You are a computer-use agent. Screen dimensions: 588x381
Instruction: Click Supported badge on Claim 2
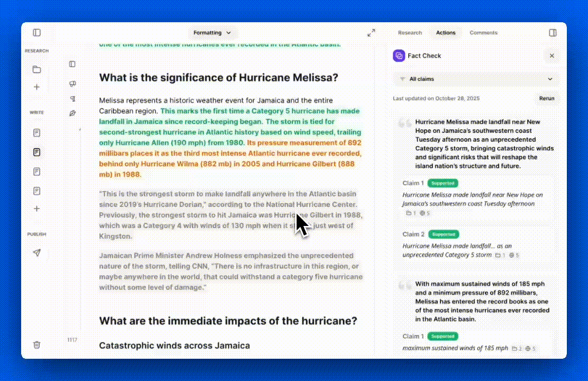click(444, 234)
